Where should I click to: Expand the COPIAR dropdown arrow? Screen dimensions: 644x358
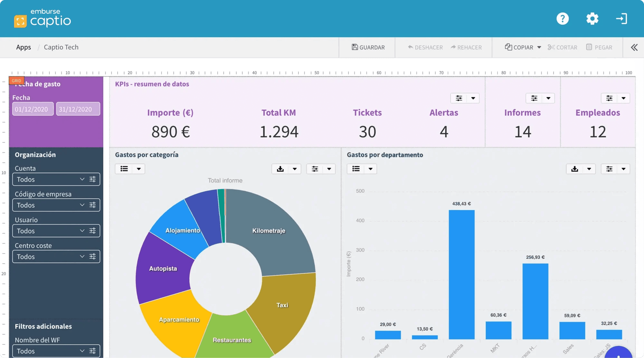[x=539, y=47]
